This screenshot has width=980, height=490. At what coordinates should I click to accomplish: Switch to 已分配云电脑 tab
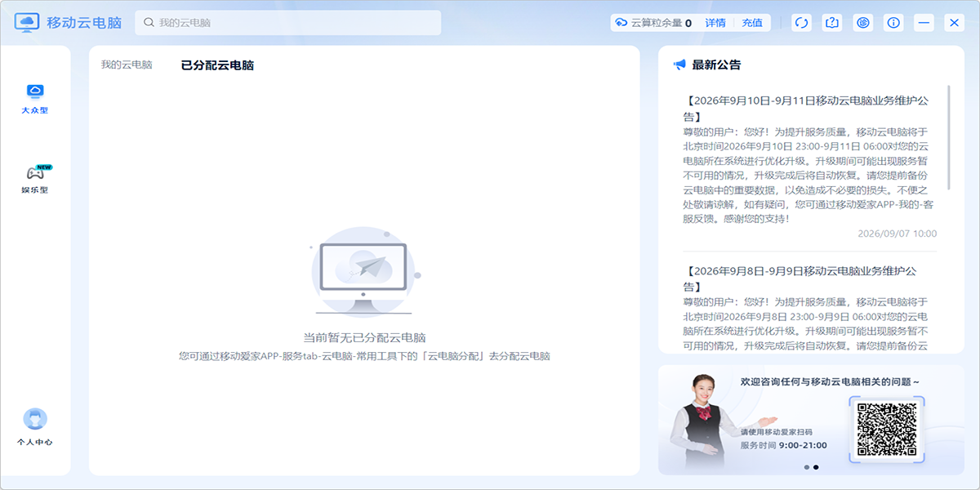click(217, 65)
